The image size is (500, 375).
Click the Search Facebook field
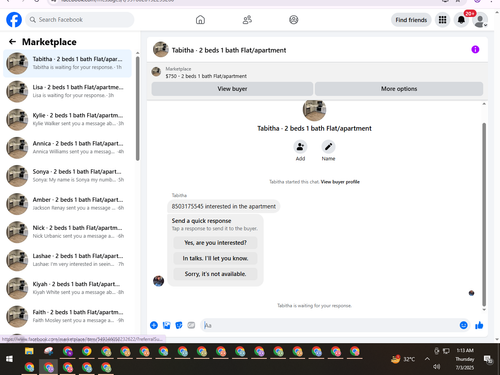tap(80, 20)
